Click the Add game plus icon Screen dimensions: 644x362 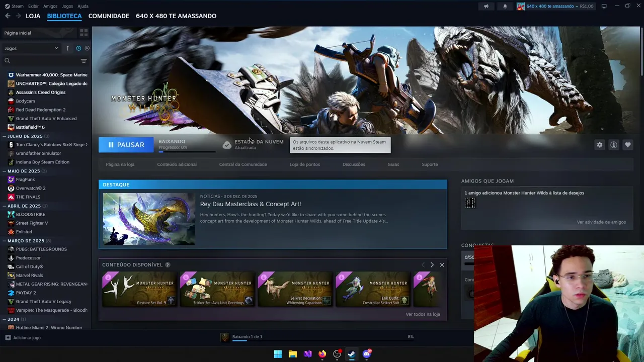click(7, 338)
